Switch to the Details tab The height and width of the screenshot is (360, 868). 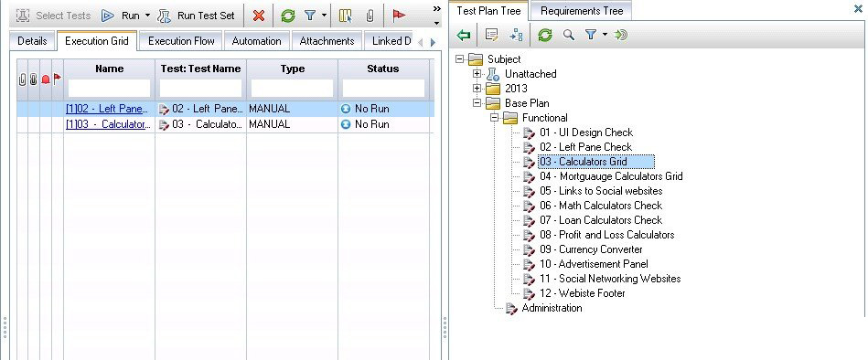[x=32, y=41]
